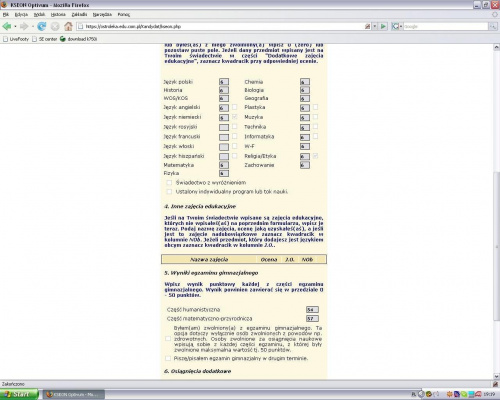Open the Historia menu
This screenshot has width=500, height=400.
pyautogui.click(x=58, y=15)
